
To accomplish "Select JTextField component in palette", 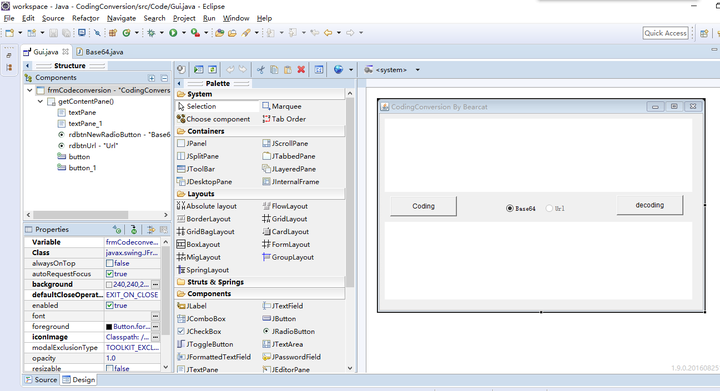I will point(282,306).
